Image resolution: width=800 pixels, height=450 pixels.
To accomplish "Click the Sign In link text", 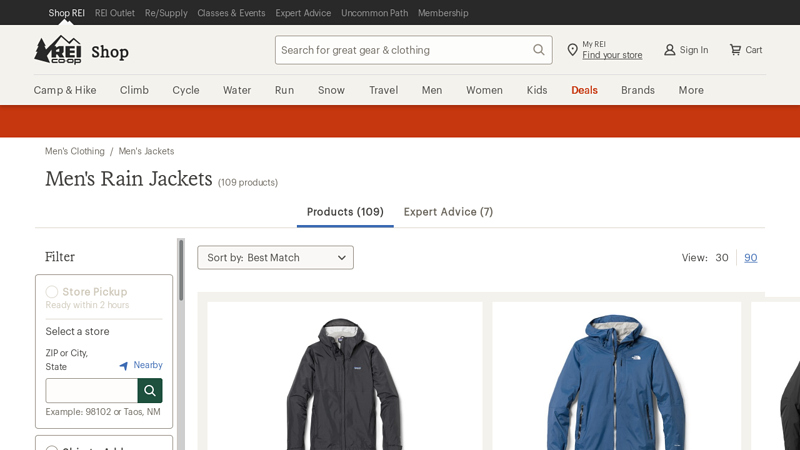I will pyautogui.click(x=693, y=50).
